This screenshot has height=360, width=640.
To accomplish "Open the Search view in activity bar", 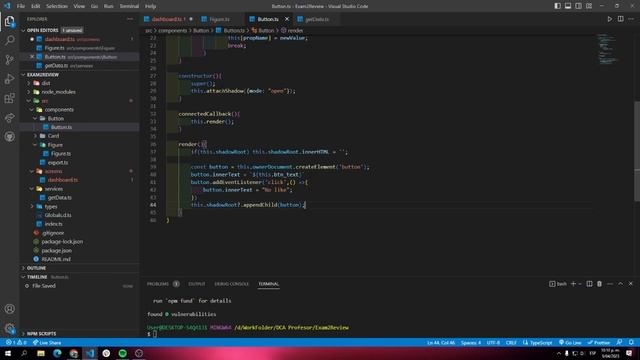I will point(9,40).
